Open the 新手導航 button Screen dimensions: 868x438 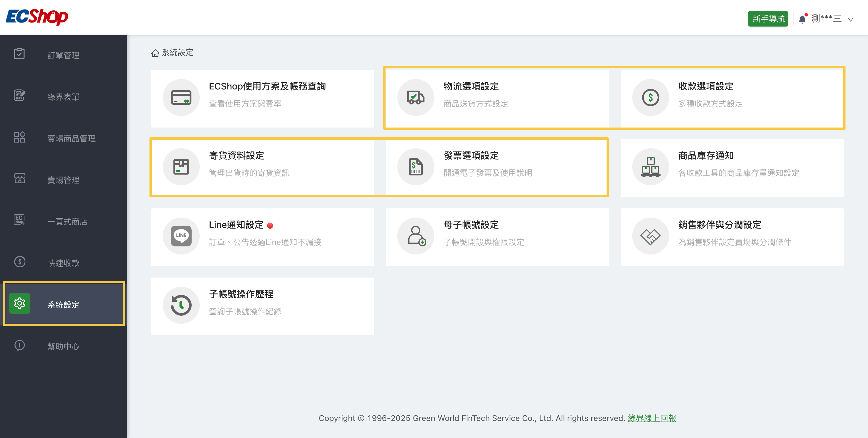[x=768, y=18]
